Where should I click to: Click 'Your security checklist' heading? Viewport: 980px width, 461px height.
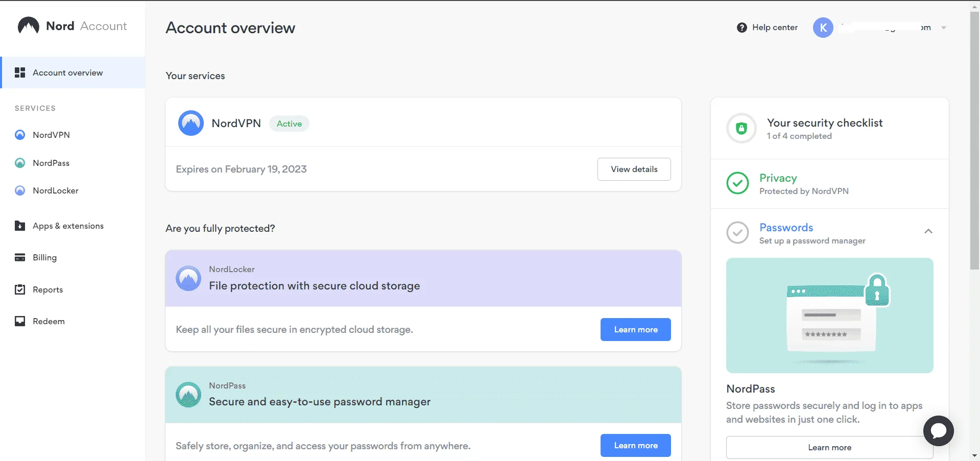coord(825,123)
